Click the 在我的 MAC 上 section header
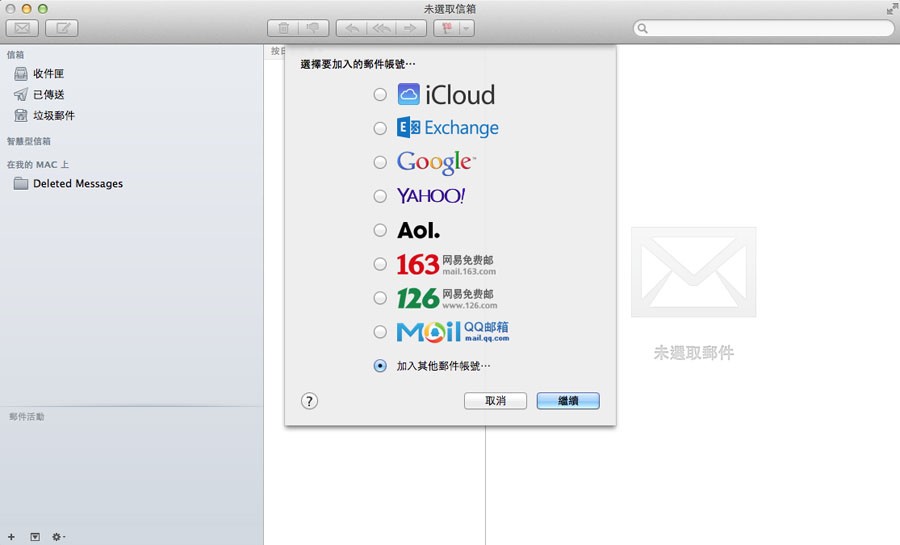This screenshot has width=900, height=545. [x=37, y=165]
